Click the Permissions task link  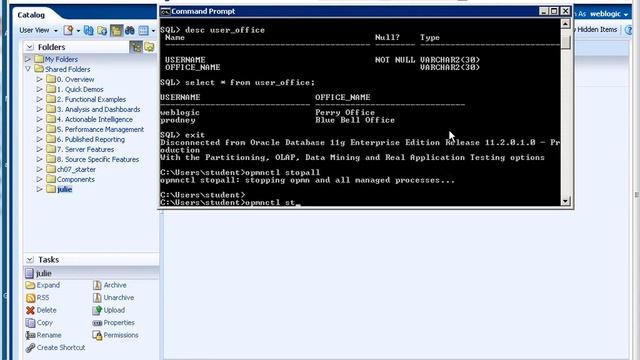pos(121,335)
